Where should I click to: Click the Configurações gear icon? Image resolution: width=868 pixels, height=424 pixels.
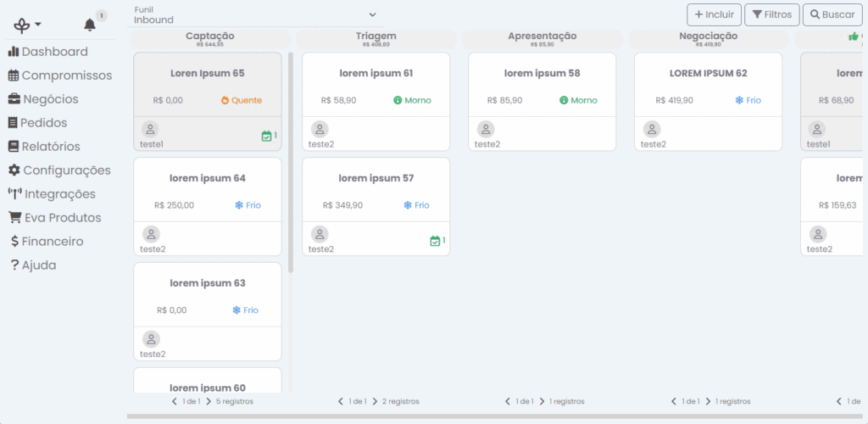click(14, 170)
